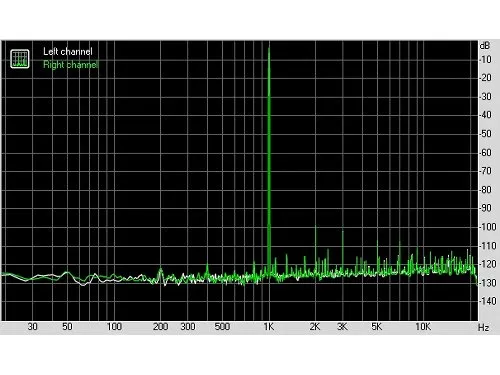Click the 2K frequency axis label
The height and width of the screenshot is (375, 500).
pos(315,327)
